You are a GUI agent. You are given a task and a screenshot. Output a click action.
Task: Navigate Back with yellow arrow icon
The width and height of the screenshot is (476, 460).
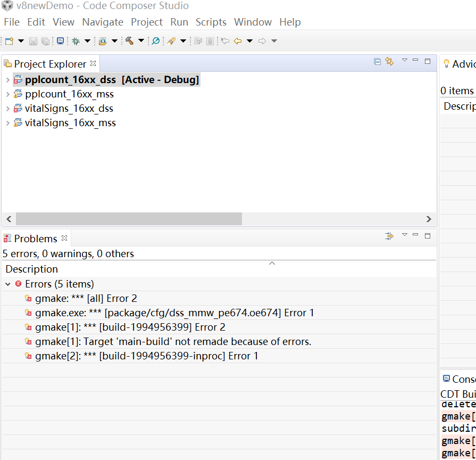(x=238, y=41)
